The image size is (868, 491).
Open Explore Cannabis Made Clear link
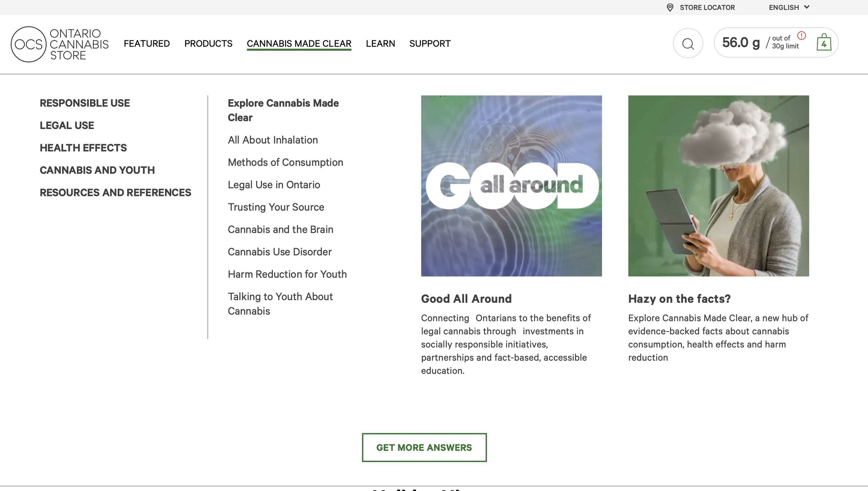point(283,110)
